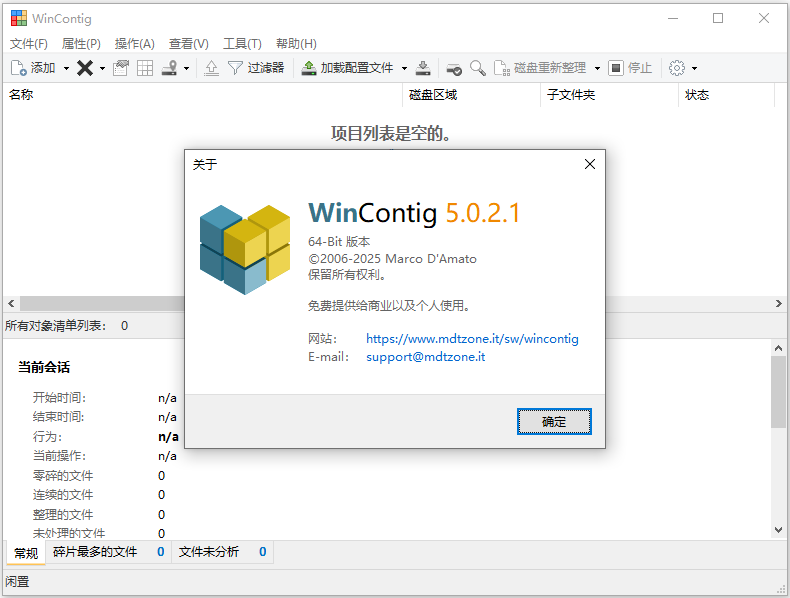Click the 添加 (Add) document icon

click(x=18, y=68)
